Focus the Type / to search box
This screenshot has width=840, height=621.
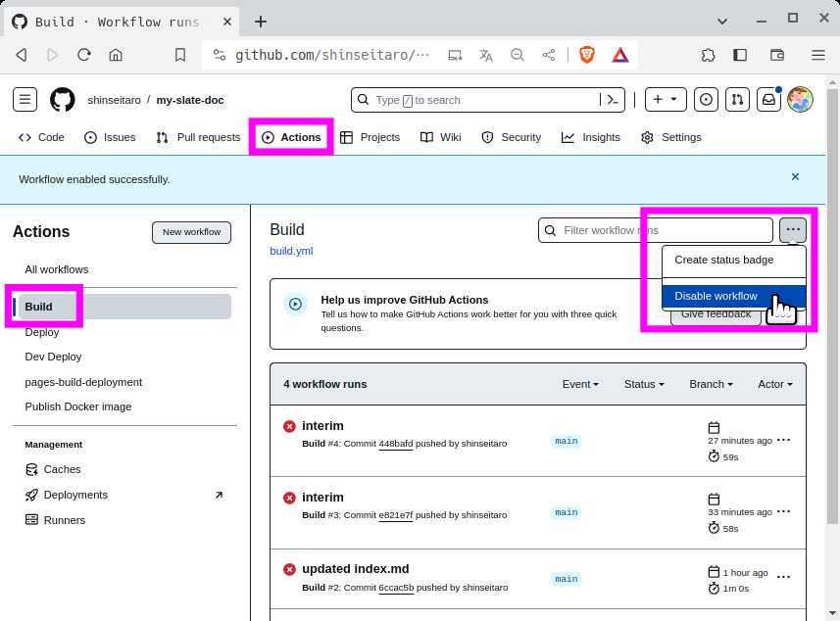pos(487,100)
